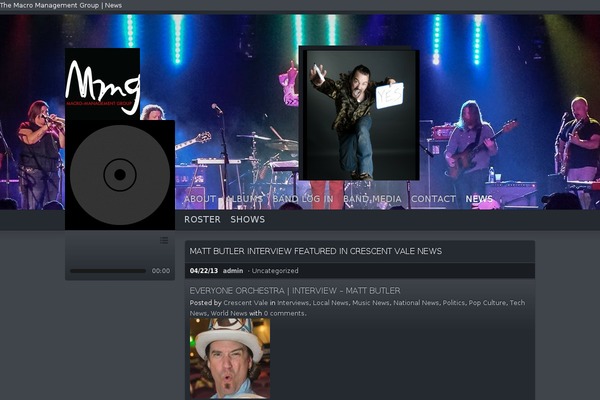Screen dimensions: 600x400
Task: Click the vinyl disc album artwork
Action: (x=120, y=175)
